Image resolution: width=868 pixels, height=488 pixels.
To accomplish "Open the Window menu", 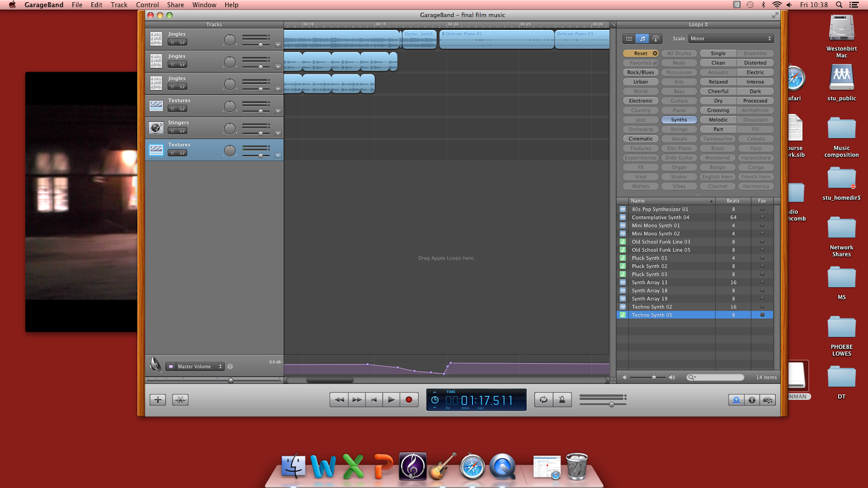I will (x=204, y=5).
